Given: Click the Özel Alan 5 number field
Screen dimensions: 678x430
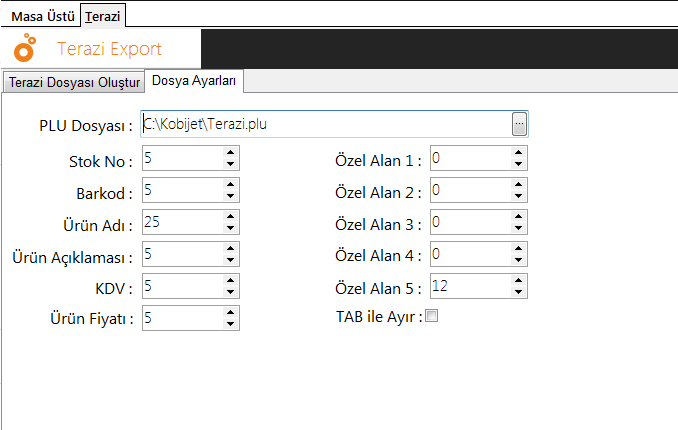Looking at the screenshot, I should pyautogui.click(x=471, y=286).
